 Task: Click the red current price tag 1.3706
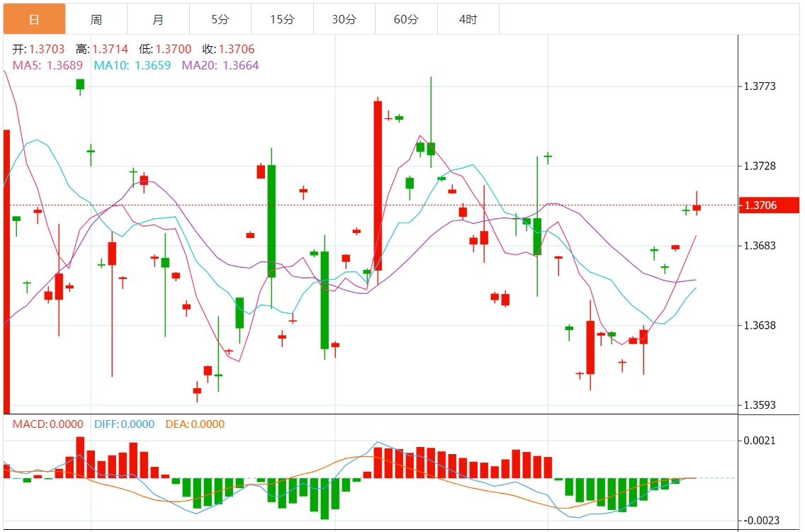tap(769, 205)
